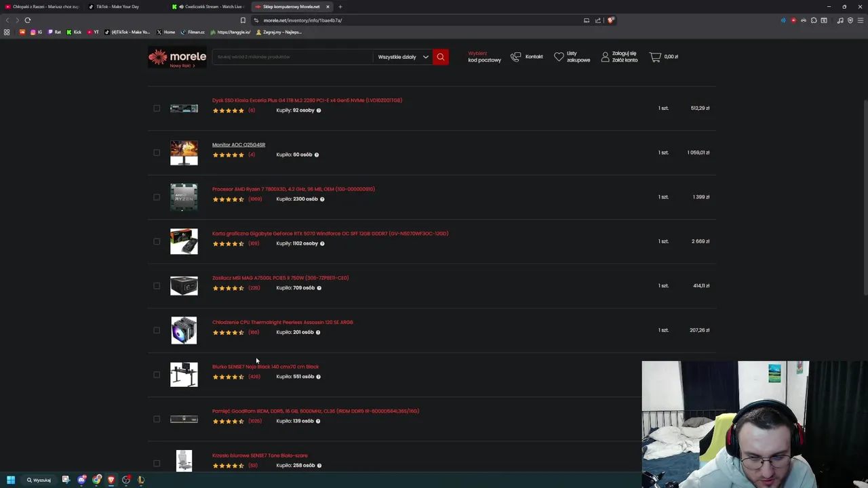868x488 pixels.
Task: Open the Kontakt phone icon link
Action: 516,57
